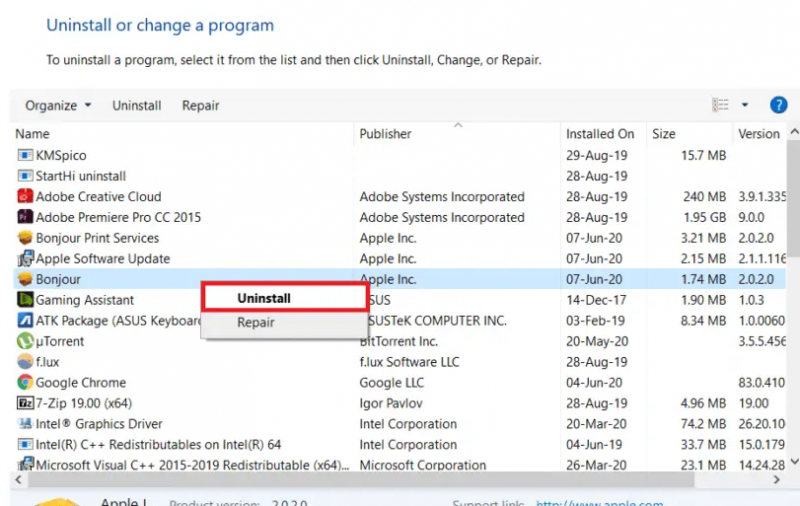Select the Microsoft Visual C++ 2015-2019 row

[x=398, y=465]
